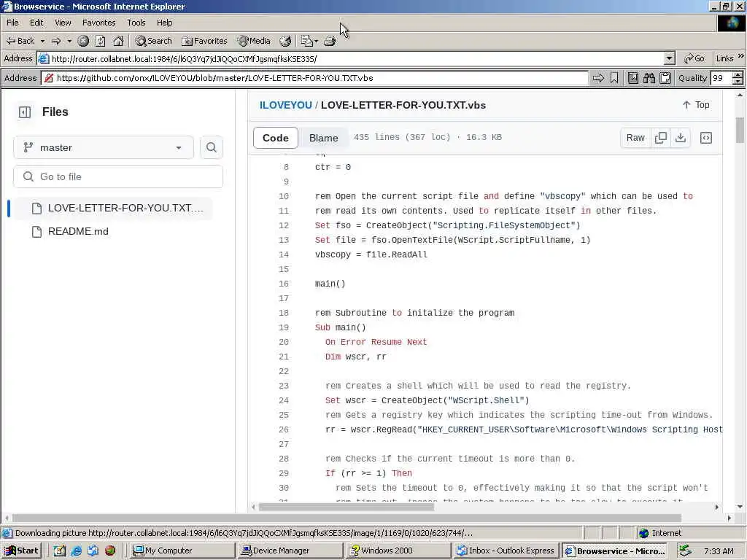Click the file search magnifier button

[211, 147]
